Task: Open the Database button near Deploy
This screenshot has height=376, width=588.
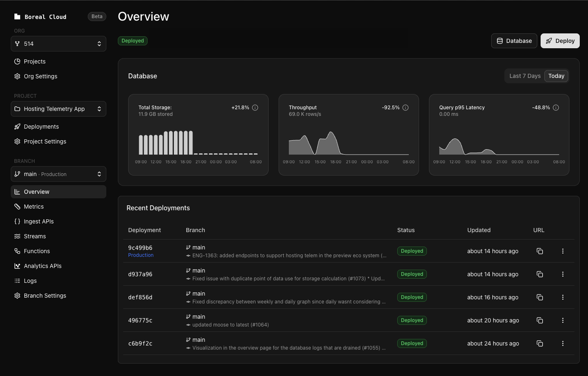Action: [x=514, y=41]
